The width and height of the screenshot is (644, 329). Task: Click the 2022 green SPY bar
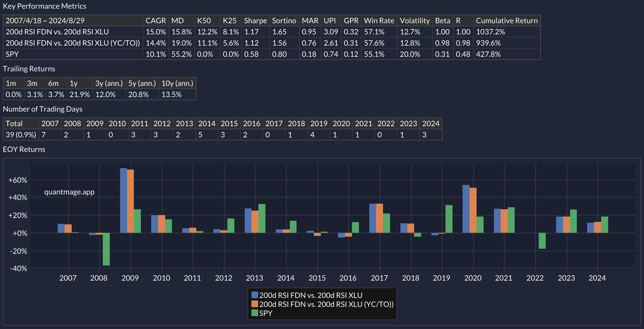coord(542,241)
